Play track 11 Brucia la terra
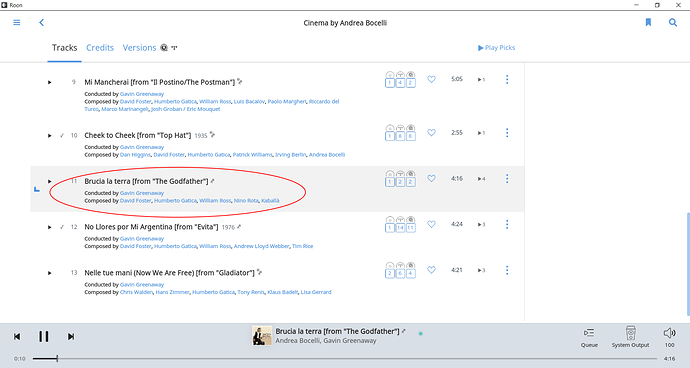Screen dimensions: 690x368 (50, 181)
